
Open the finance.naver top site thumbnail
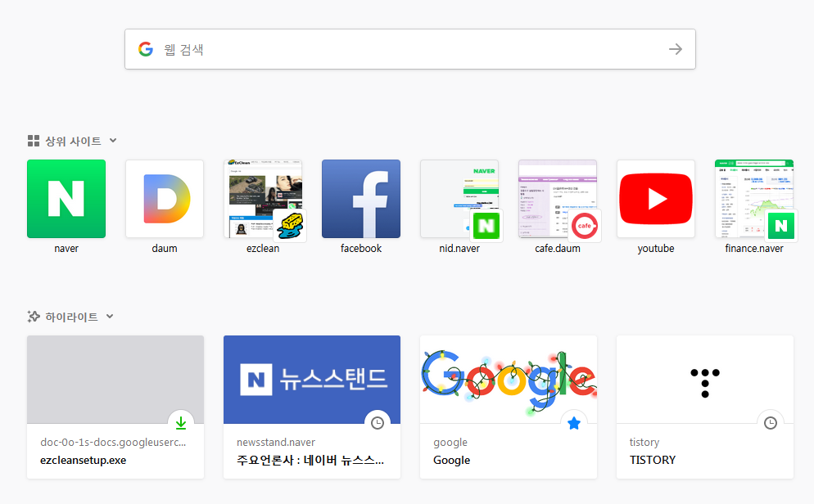click(754, 199)
